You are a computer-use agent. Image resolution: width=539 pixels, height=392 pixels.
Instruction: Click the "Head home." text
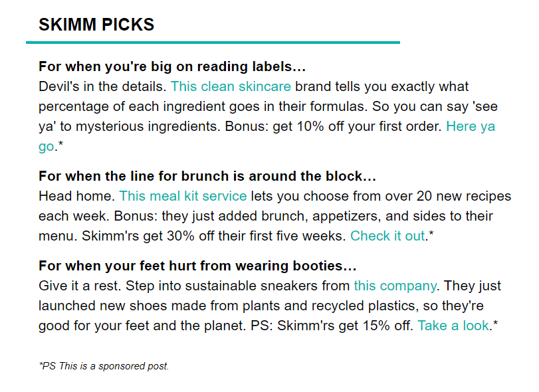click(76, 196)
